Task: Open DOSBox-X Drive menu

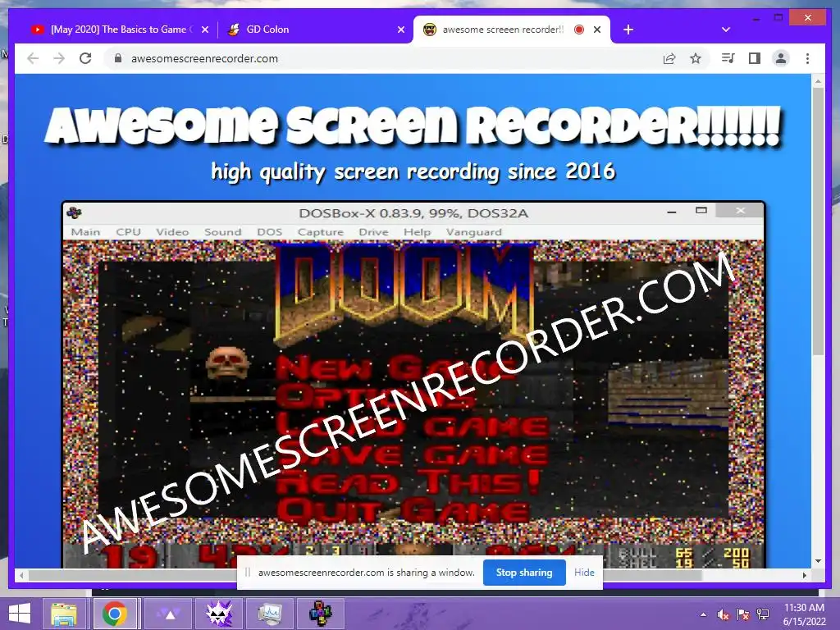Action: click(373, 232)
